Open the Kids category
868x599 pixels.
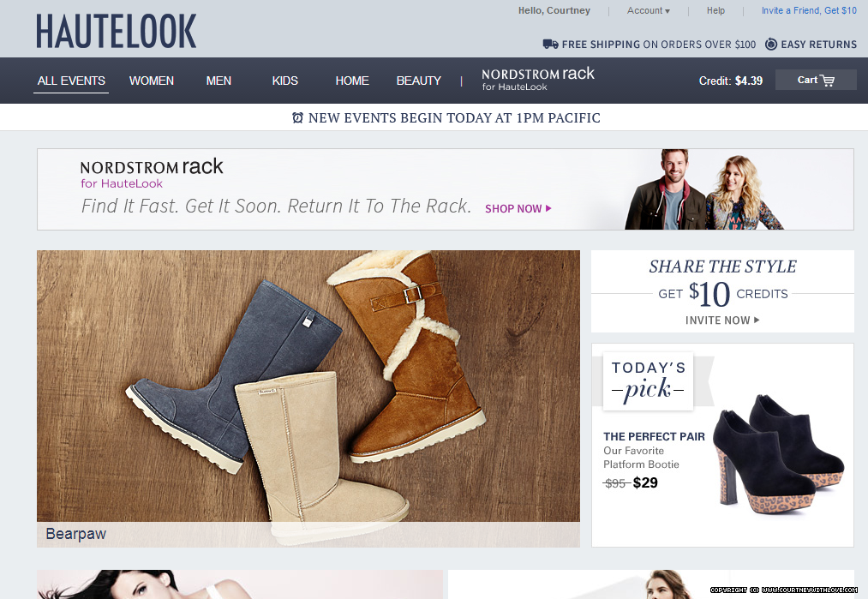pos(285,81)
